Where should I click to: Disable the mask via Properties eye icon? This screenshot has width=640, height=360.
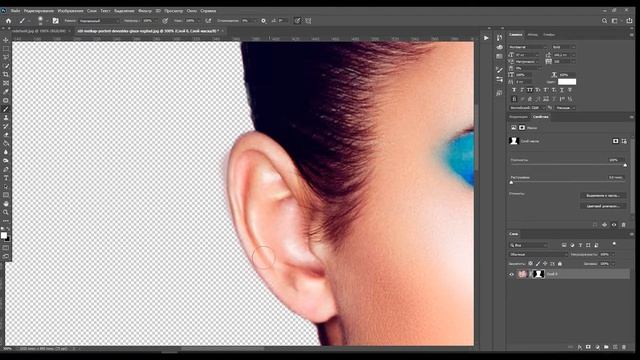click(614, 225)
